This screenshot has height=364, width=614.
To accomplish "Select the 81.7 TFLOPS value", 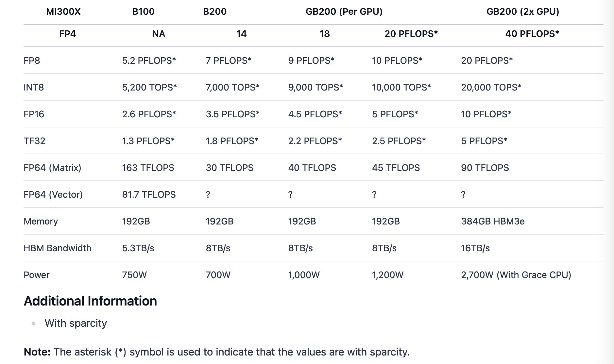I will point(149,194).
